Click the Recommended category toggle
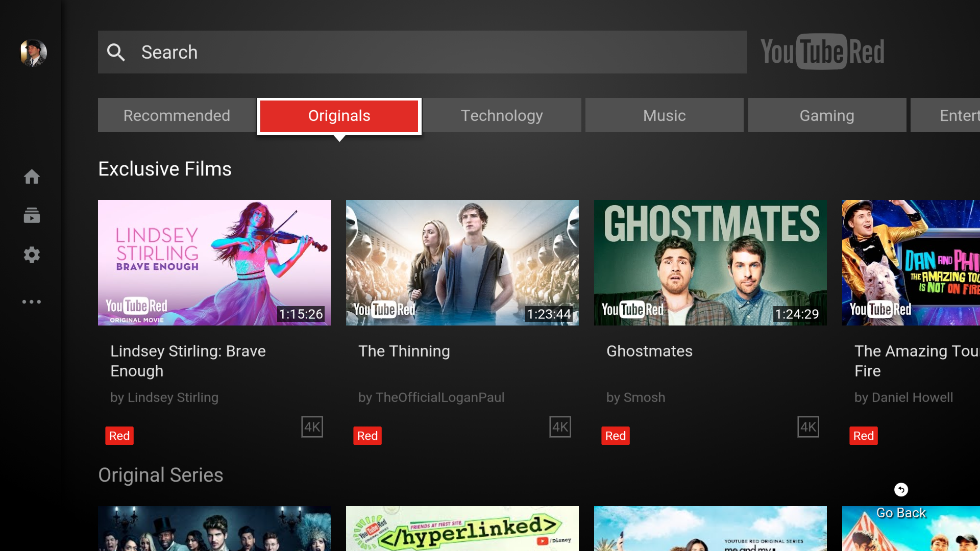 point(176,116)
